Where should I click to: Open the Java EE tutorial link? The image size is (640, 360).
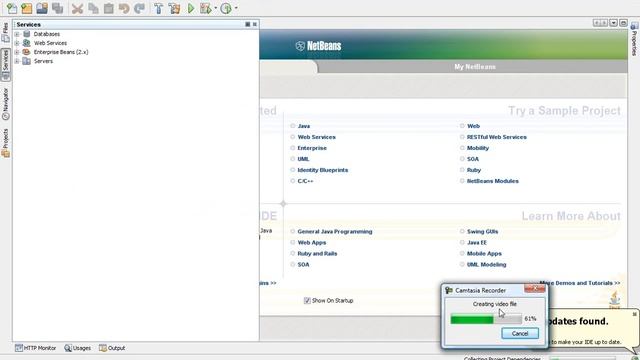477,242
